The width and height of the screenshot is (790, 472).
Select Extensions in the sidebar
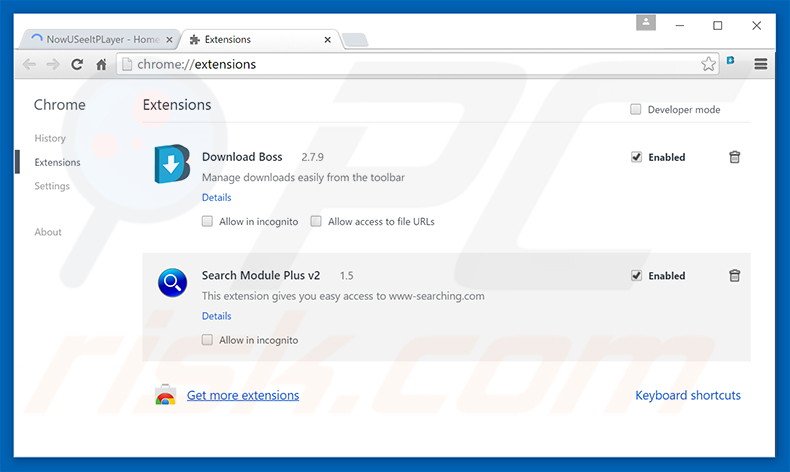point(57,162)
